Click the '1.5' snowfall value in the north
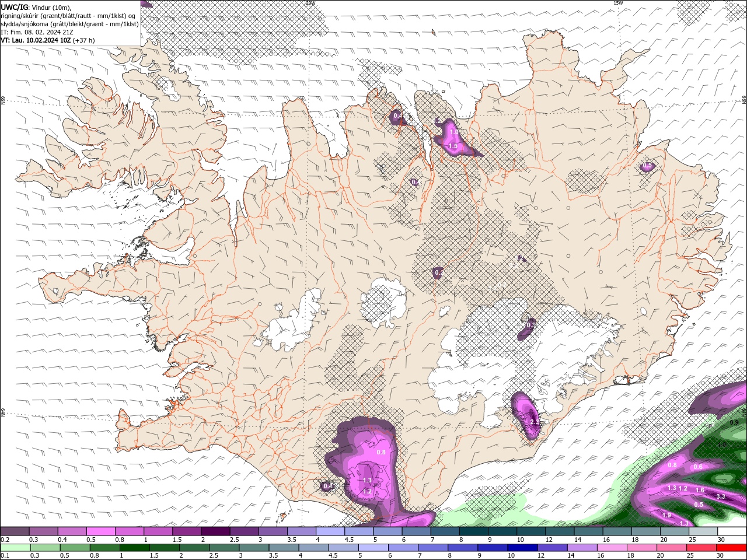Image resolution: width=747 pixels, height=560 pixels. click(x=453, y=146)
